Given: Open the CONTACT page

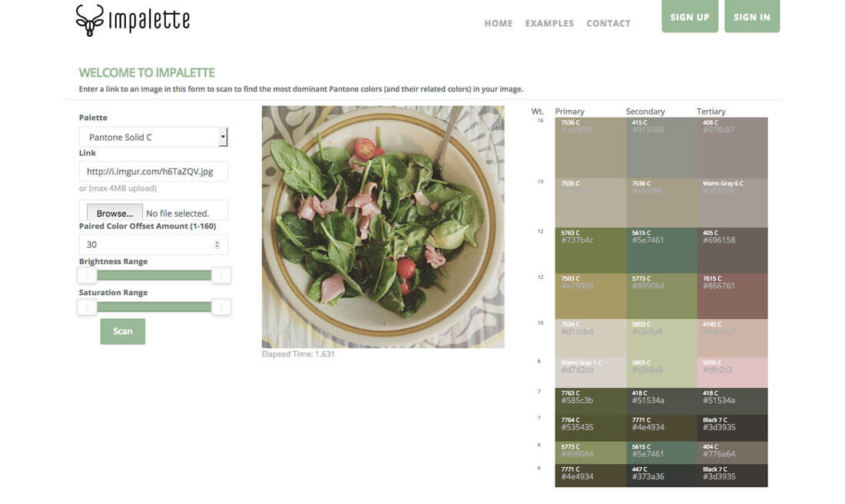Looking at the screenshot, I should [608, 23].
